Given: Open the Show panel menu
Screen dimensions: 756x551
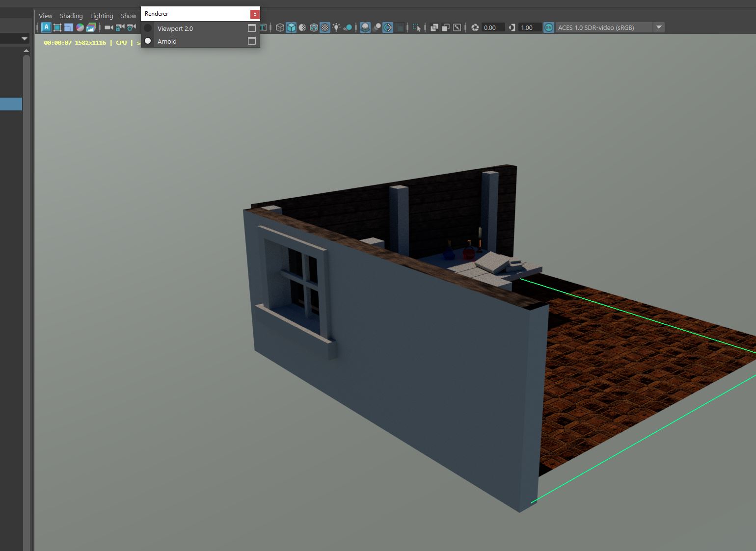Looking at the screenshot, I should (x=129, y=16).
